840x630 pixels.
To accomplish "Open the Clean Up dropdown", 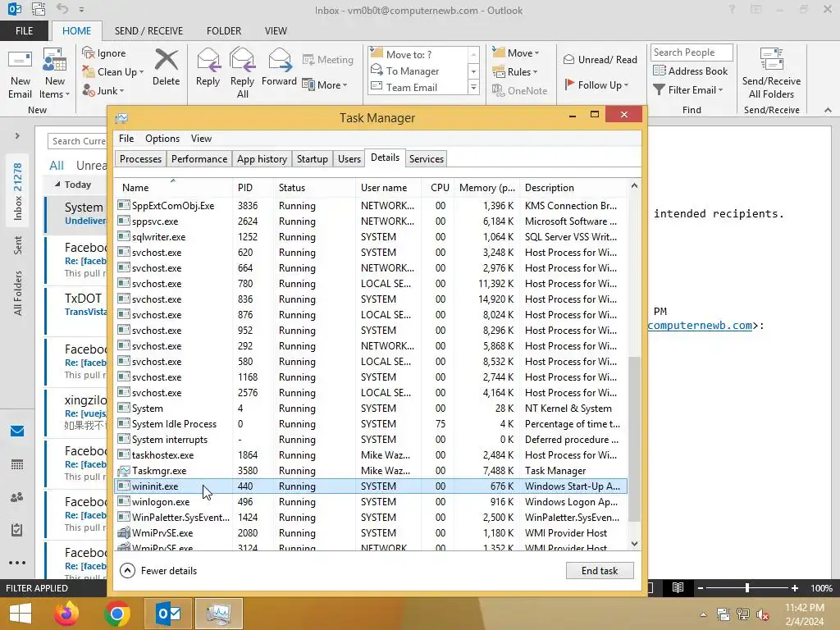I will (x=112, y=72).
